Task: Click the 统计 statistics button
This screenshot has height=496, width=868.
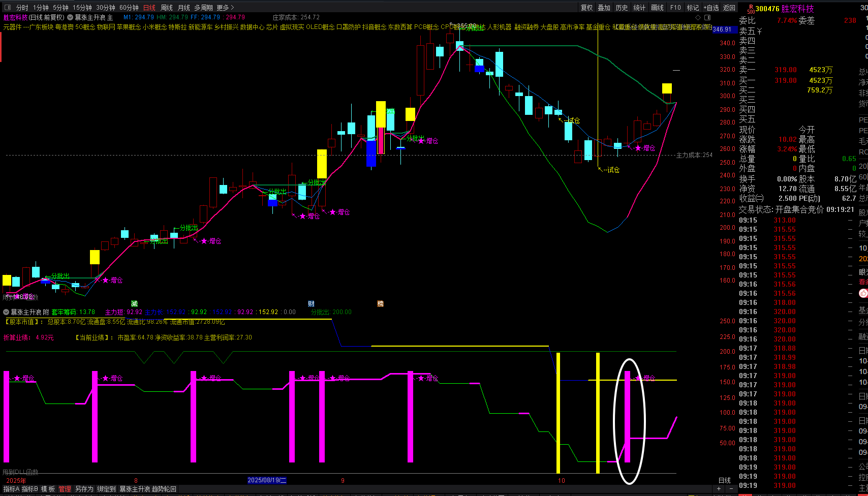Action: 640,8
